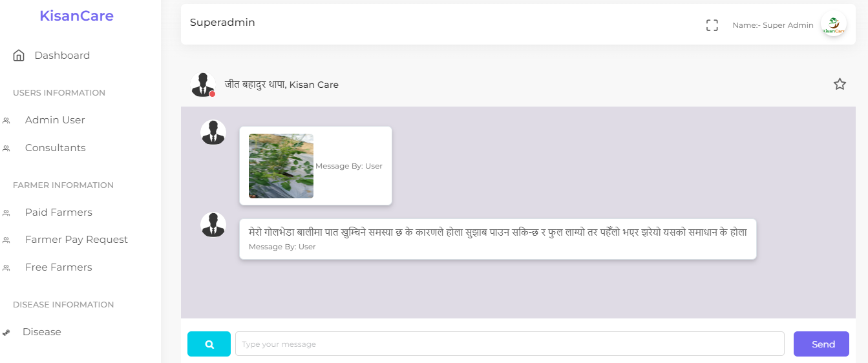The height and width of the screenshot is (363, 868).
Task: Open Super Admin profile avatar
Action: click(834, 25)
